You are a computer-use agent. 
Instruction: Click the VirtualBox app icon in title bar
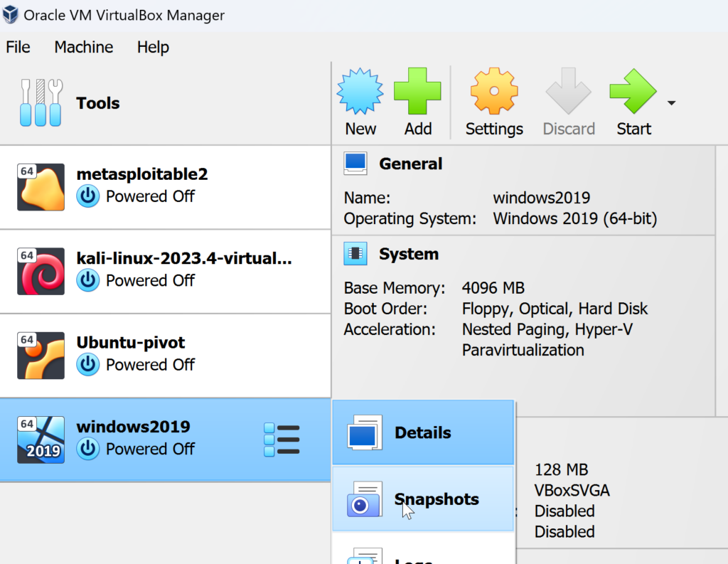[x=10, y=15]
